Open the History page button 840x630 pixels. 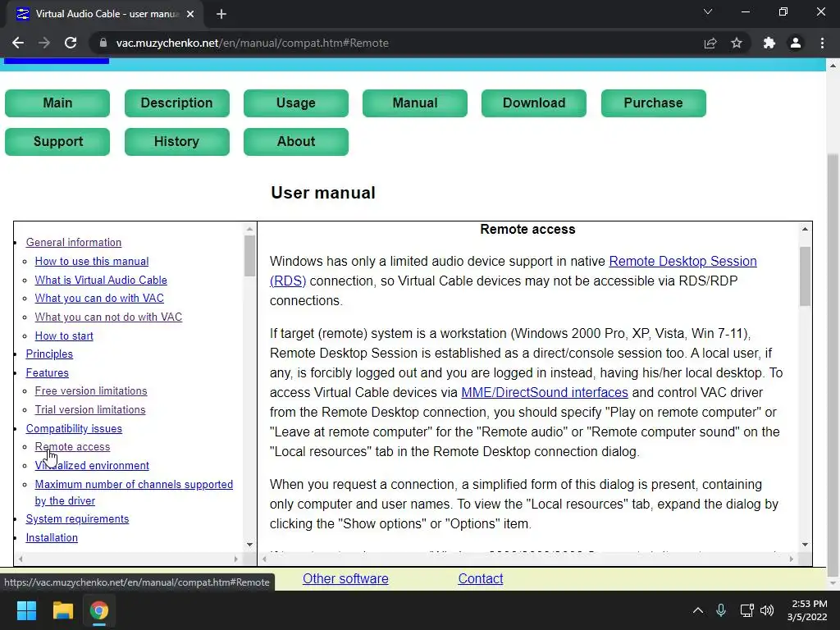(x=177, y=141)
